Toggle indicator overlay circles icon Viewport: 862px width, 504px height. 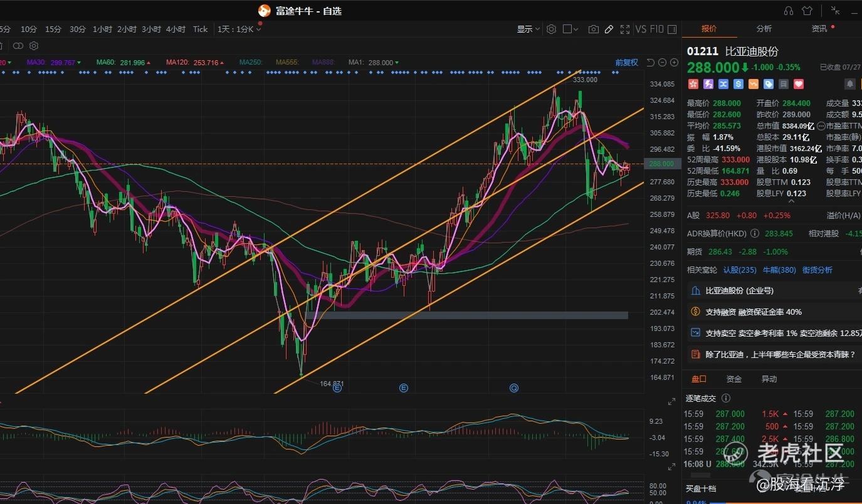18,46
